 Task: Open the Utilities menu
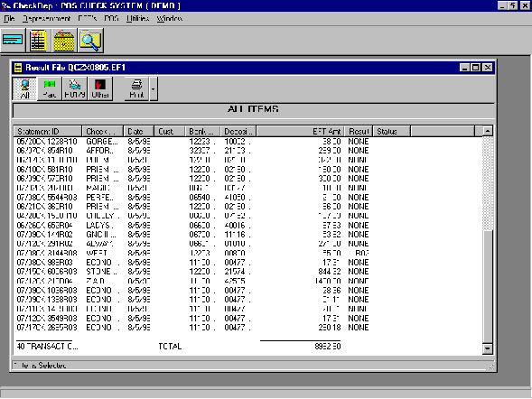coord(137,18)
